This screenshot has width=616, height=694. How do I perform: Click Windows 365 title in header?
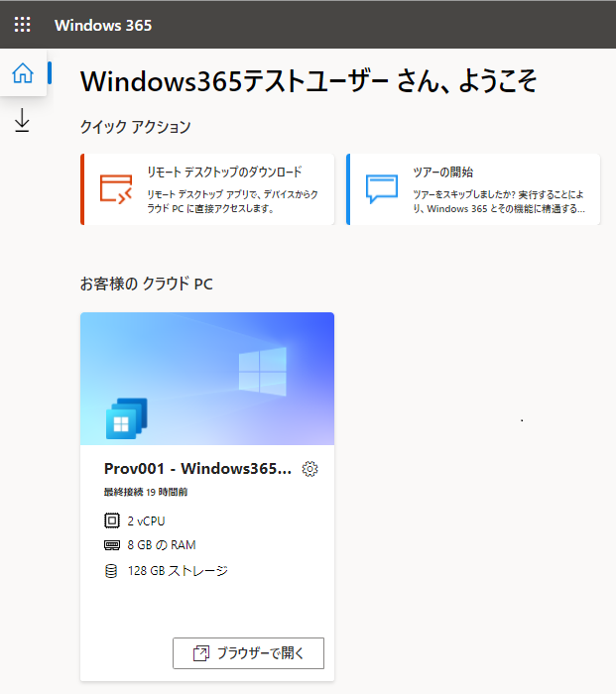(103, 25)
